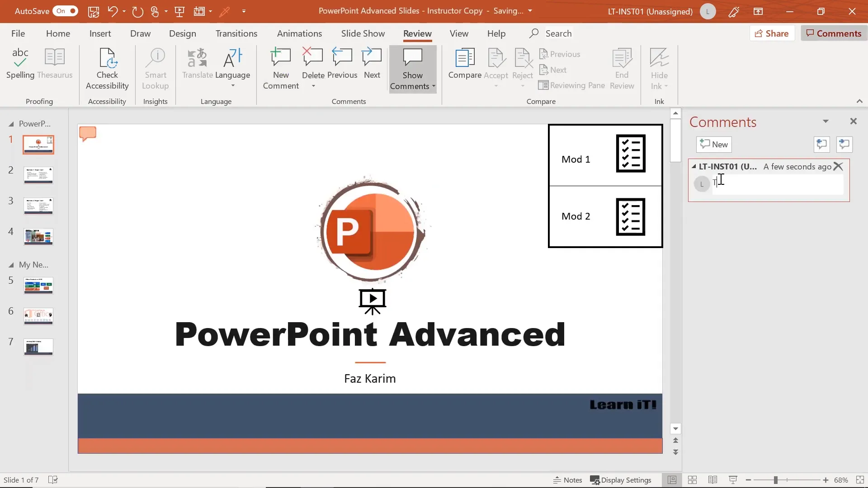Delete the LT-INST01 comment with X
Screen dimensions: 868x488
click(838, 166)
